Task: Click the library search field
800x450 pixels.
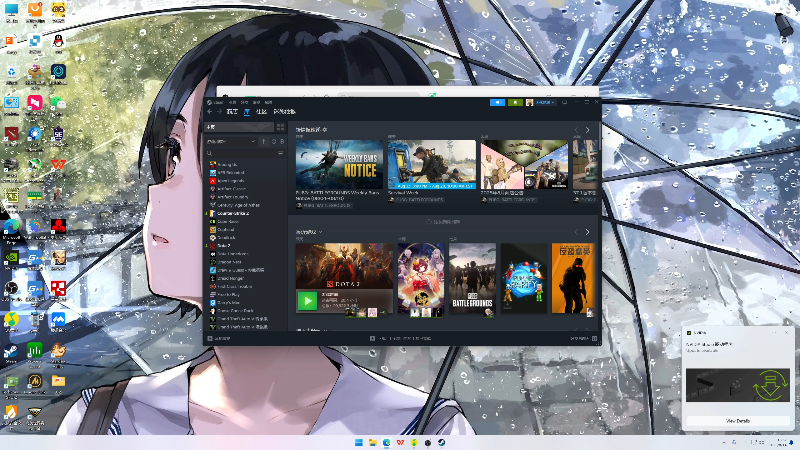Action: coord(242,153)
